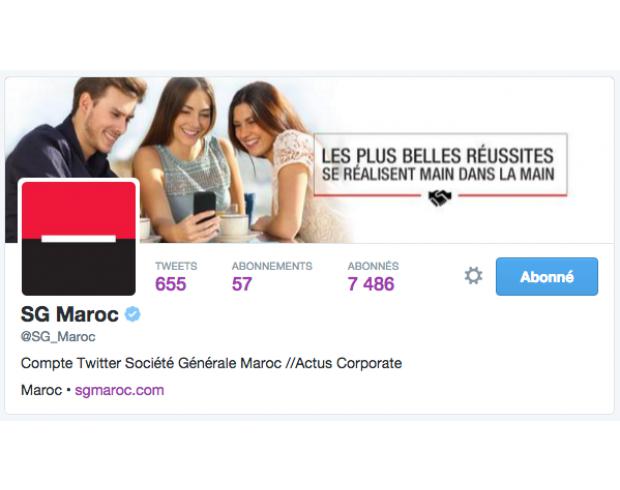This screenshot has width=620, height=490.
Task: Click the profile bio description text
Action: pyautogui.click(x=211, y=363)
